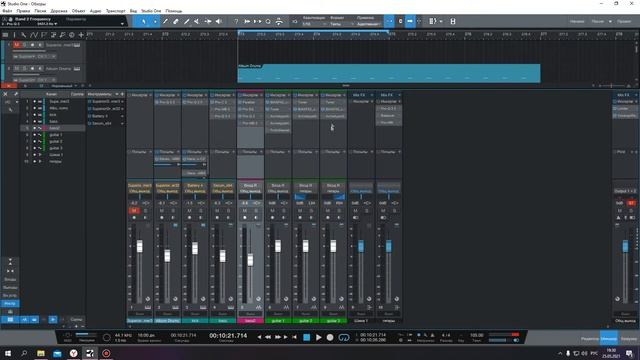Open Inserts dropdown on guitar 1 channel

289,95
